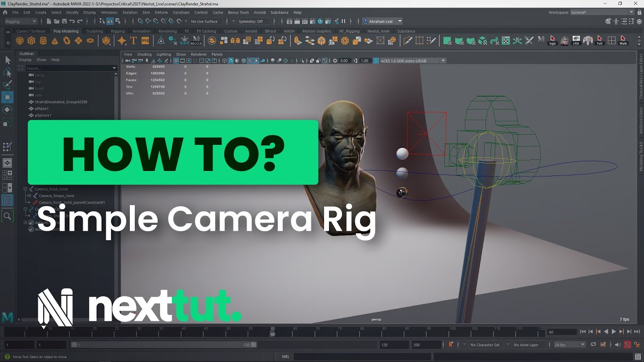Create a polygon cylinder from the shelf
644x362 pixels.
tap(43, 41)
